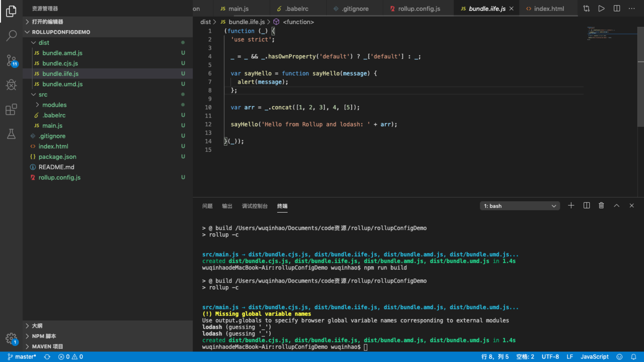Screen dimensions: 644x362
Task: Click the errors and warnings count in status bar
Action: 70,357
